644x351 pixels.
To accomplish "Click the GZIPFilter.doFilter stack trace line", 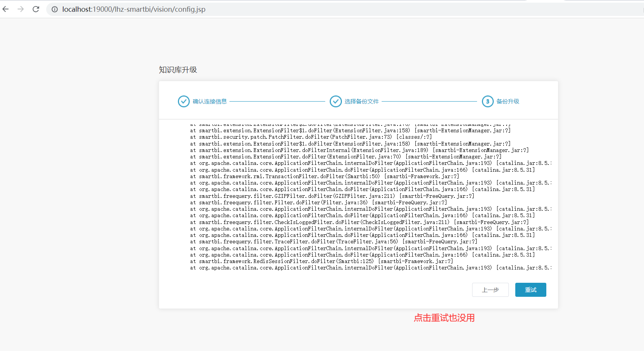I will tap(332, 196).
